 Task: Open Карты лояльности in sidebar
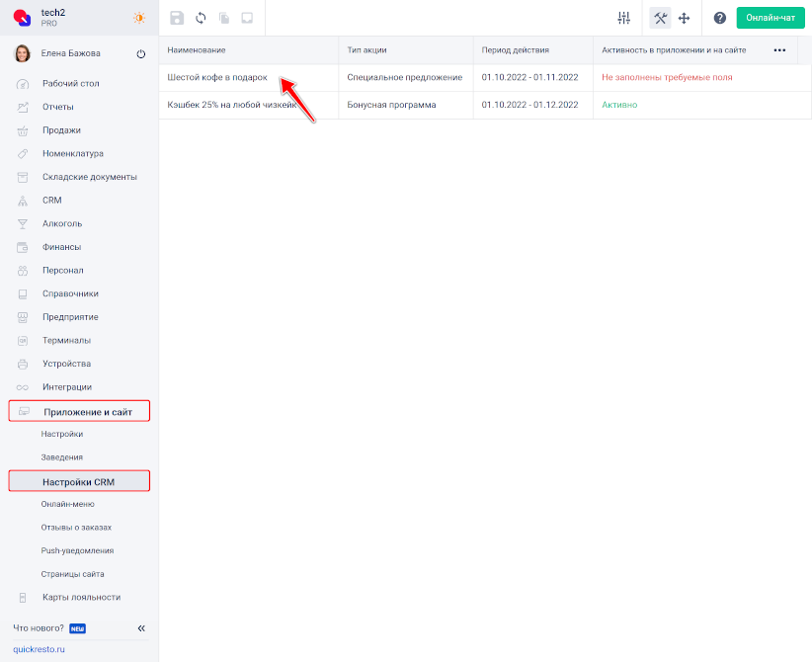(x=82, y=597)
